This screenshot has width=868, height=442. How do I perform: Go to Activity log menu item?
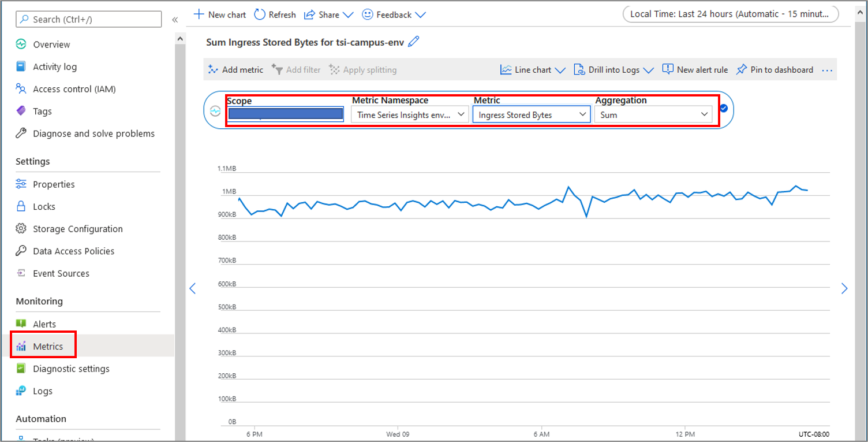55,66
